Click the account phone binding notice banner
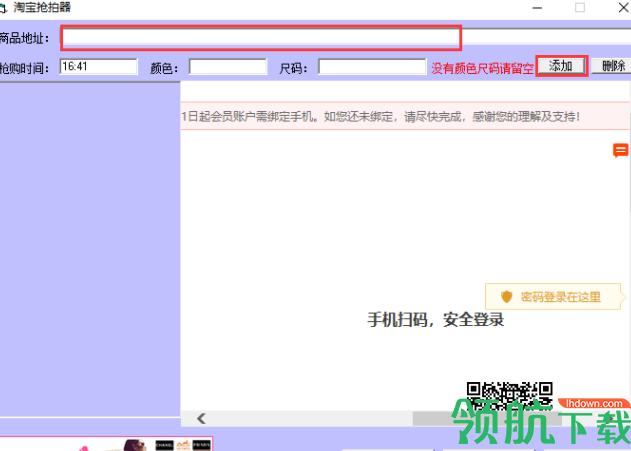This screenshot has width=631, height=451. click(x=405, y=116)
